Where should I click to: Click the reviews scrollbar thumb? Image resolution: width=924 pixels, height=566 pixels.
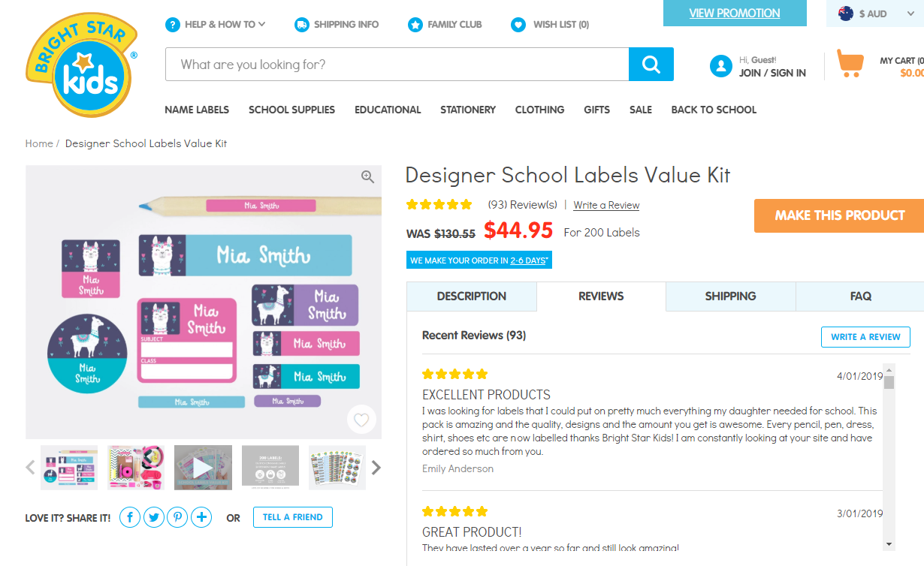click(x=889, y=383)
